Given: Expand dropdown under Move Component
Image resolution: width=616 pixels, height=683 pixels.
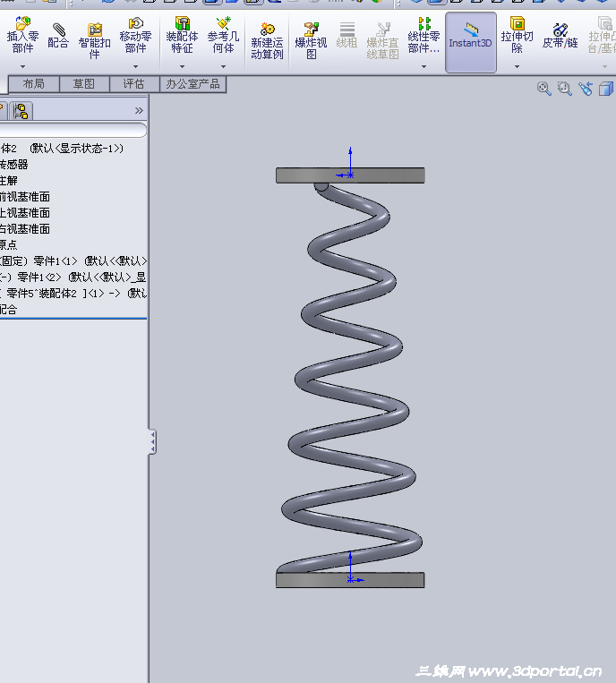Looking at the screenshot, I should pos(135,66).
